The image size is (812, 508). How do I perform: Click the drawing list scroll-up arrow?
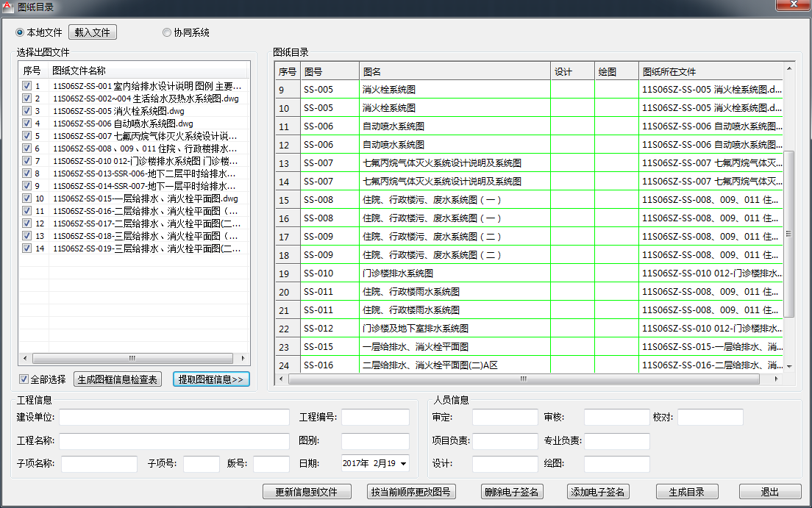click(789, 69)
